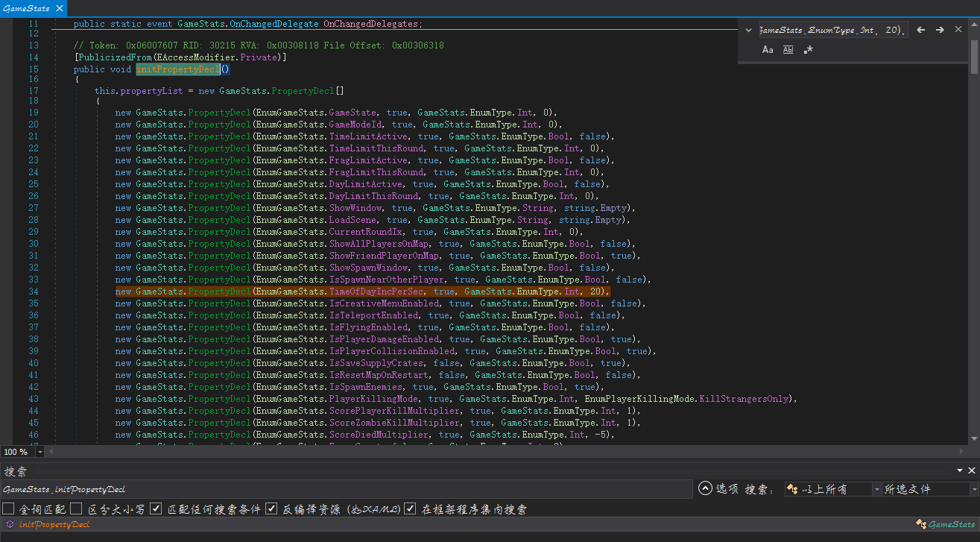The width and height of the screenshot is (980, 542).
Task: Click string.Empty on line 28
Action: (593, 219)
